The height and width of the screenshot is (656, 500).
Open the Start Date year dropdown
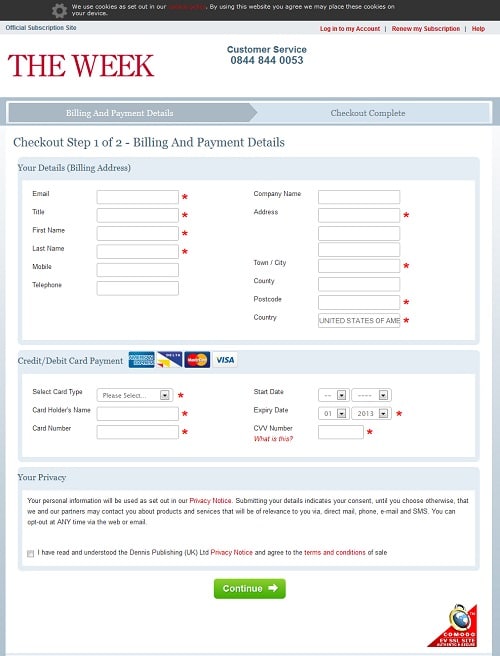click(x=372, y=395)
